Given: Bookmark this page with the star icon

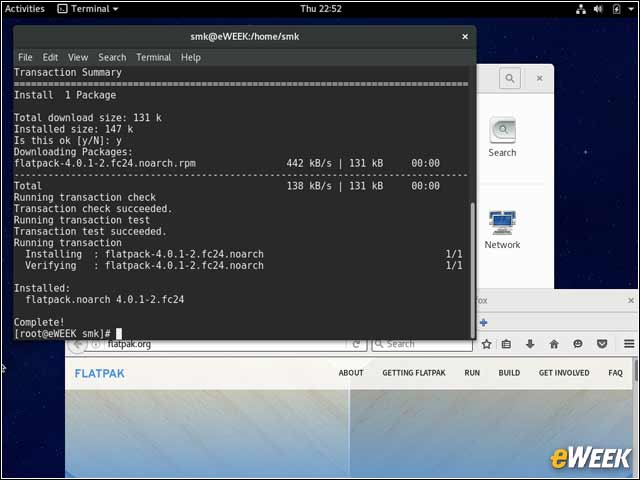Looking at the screenshot, I should coord(486,344).
